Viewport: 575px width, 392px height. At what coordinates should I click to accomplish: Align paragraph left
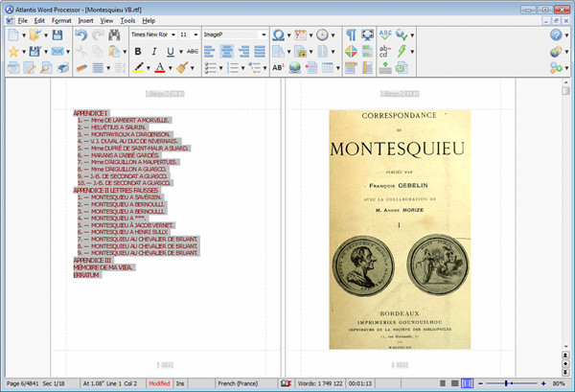[209, 52]
